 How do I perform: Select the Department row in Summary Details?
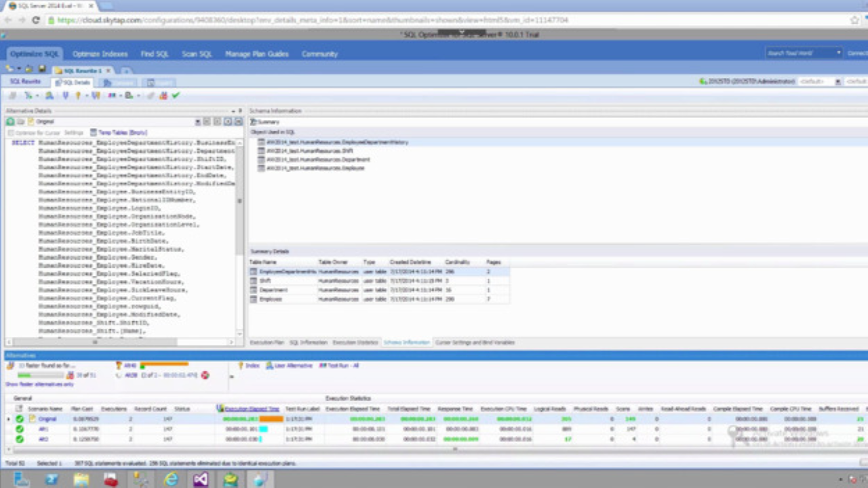378,289
